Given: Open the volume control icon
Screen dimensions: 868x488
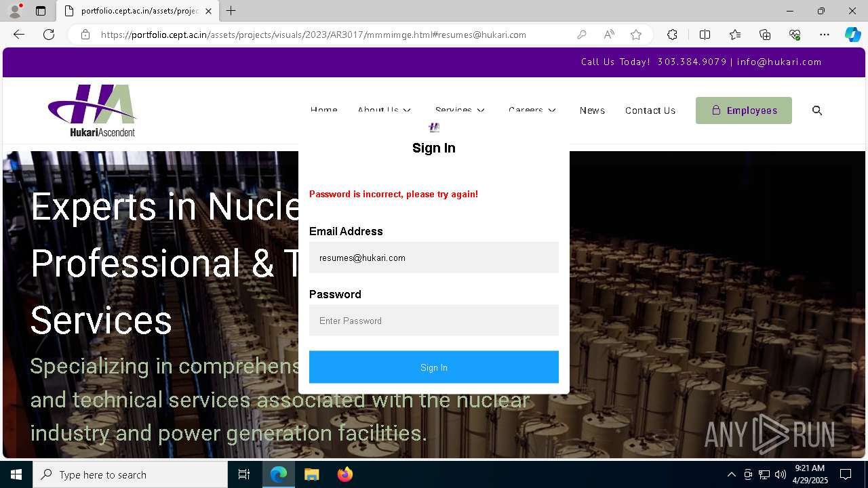Looking at the screenshot, I should (781, 474).
